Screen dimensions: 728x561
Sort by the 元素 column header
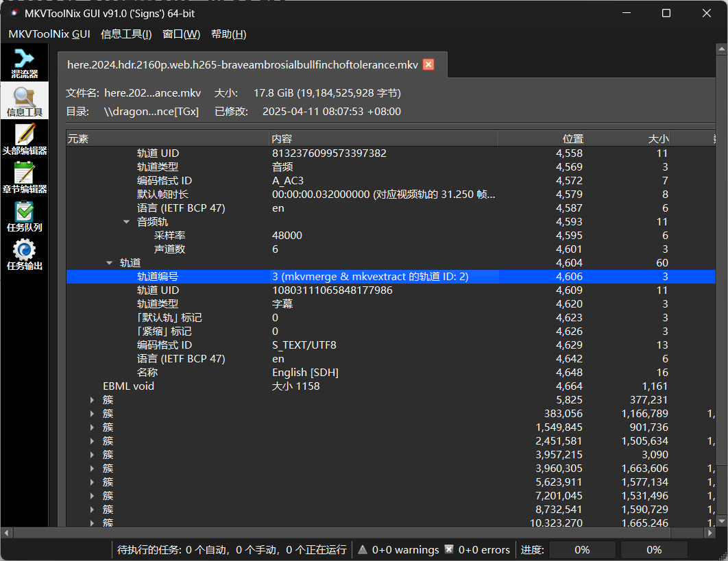(168, 138)
